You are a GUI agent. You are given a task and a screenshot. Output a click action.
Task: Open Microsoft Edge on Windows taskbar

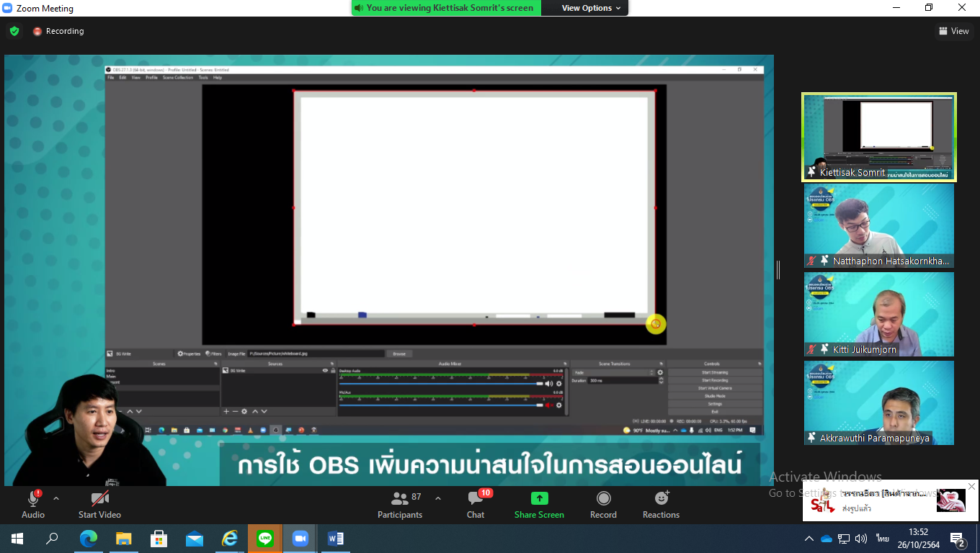[x=88, y=538]
